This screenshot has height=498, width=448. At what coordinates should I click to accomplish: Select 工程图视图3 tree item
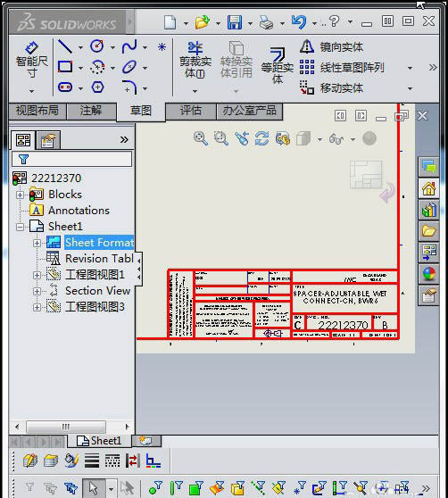click(95, 307)
